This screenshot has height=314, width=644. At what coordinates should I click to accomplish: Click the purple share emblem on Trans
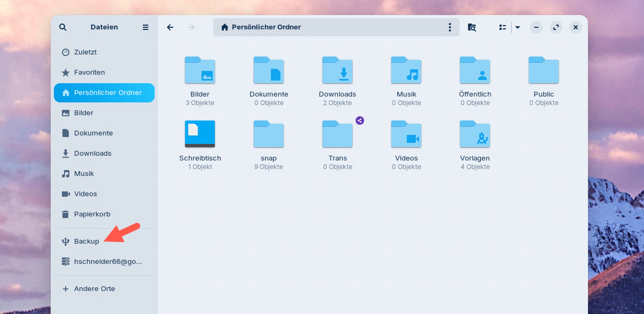pos(360,120)
